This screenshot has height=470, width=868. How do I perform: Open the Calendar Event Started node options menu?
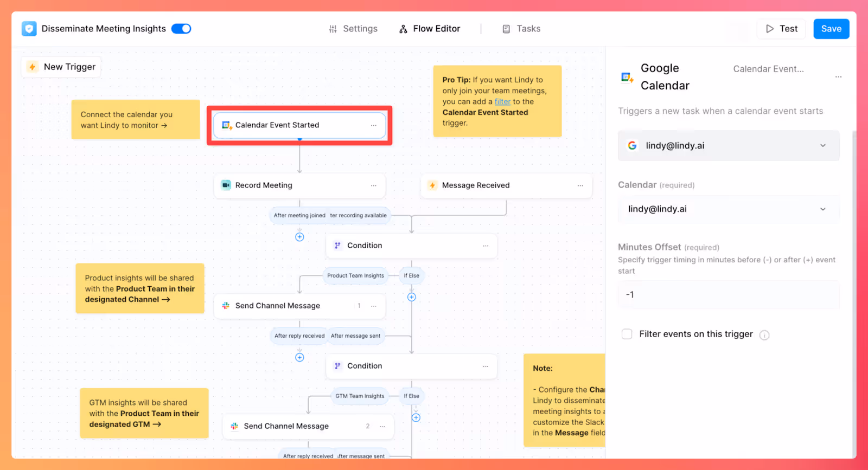click(x=374, y=125)
